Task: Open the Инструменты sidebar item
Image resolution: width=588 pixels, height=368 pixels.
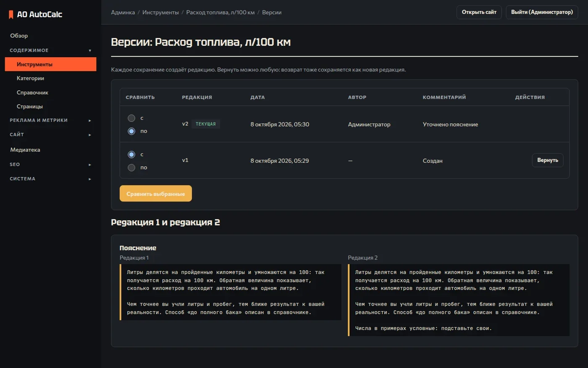Action: 50,64
